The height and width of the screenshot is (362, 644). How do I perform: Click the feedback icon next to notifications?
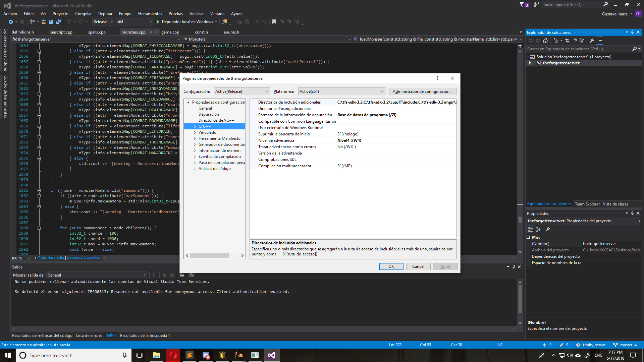click(x=536, y=5)
